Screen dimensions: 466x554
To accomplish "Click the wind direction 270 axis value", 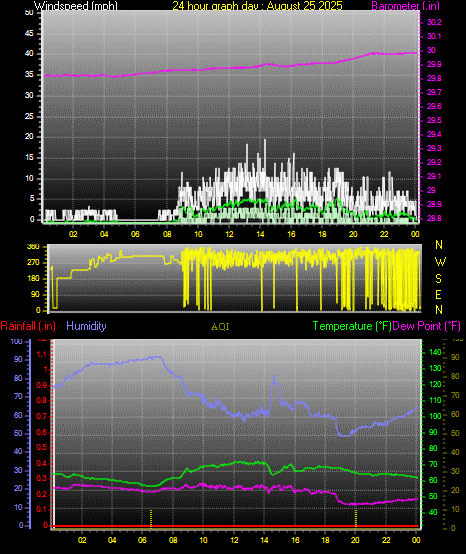I will [x=33, y=263].
